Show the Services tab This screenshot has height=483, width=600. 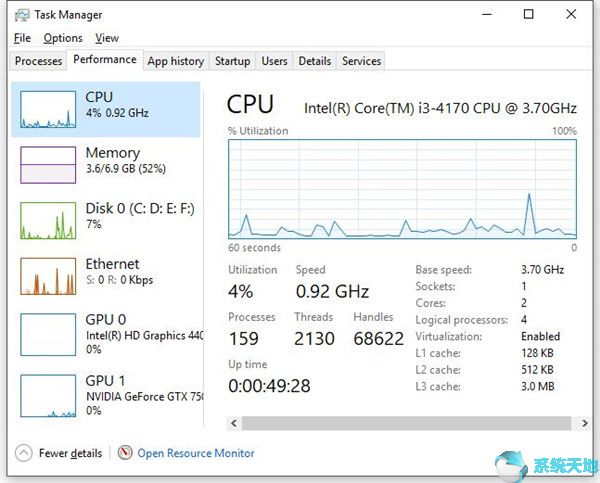362,61
